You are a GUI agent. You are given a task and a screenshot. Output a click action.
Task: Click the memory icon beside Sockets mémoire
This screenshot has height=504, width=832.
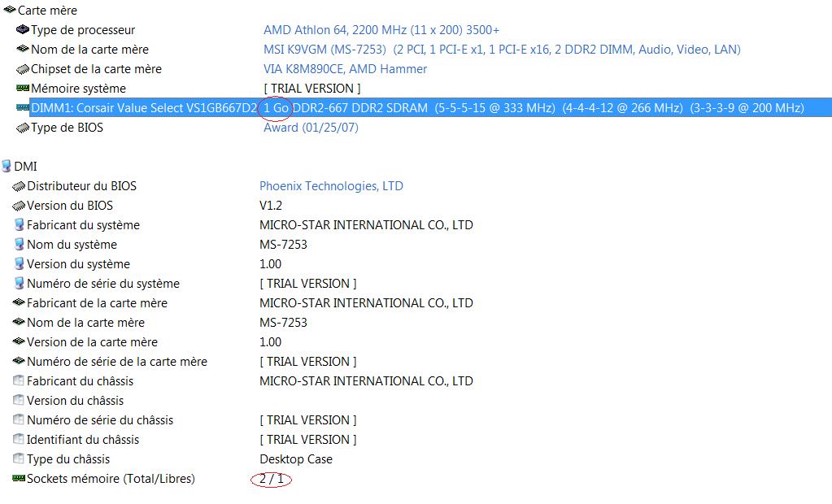click(x=19, y=478)
